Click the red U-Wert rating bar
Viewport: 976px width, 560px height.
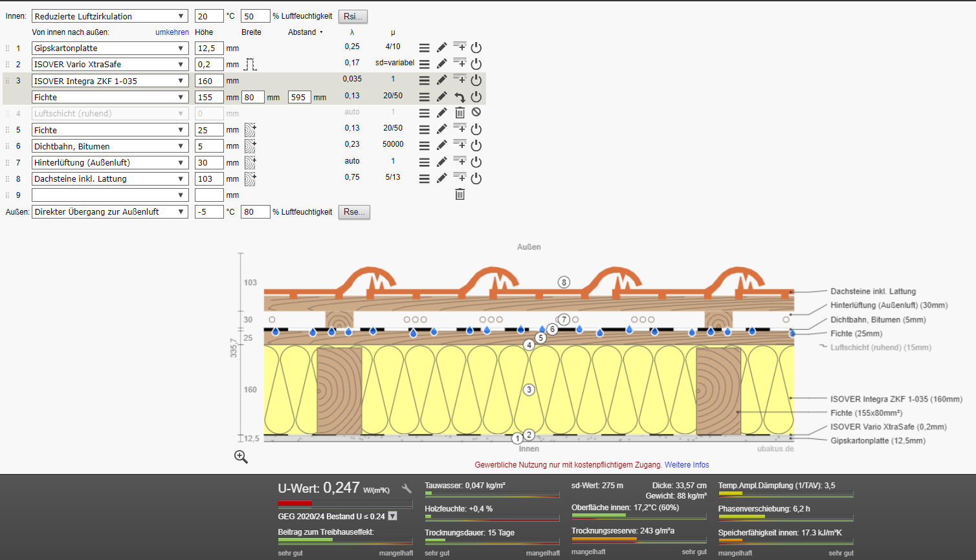point(294,503)
